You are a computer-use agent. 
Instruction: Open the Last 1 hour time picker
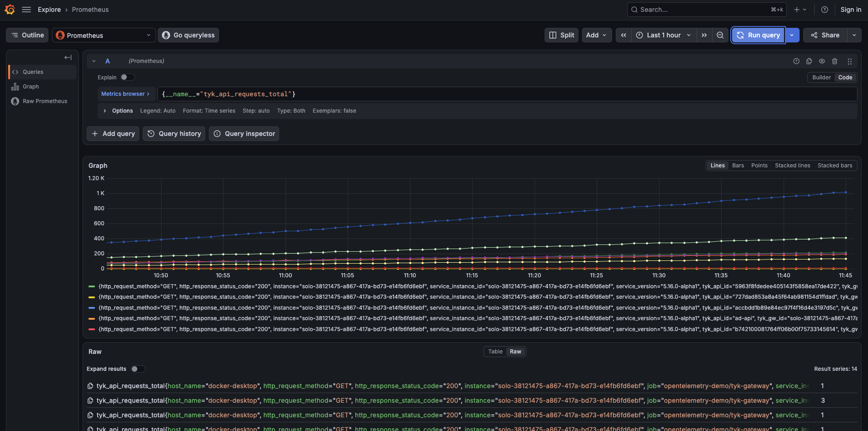pos(664,35)
